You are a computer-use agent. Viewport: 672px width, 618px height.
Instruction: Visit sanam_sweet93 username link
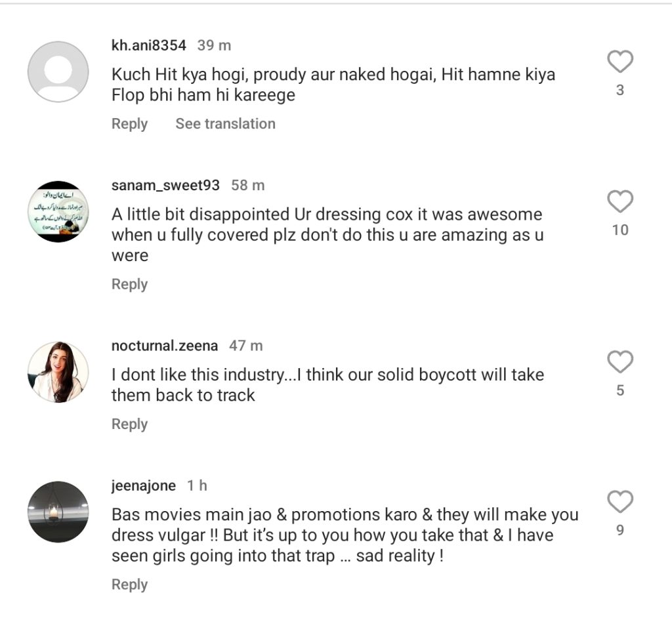(165, 186)
